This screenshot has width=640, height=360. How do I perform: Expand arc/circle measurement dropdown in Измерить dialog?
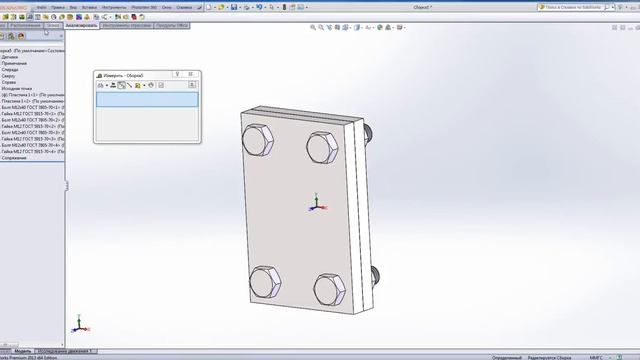107,85
